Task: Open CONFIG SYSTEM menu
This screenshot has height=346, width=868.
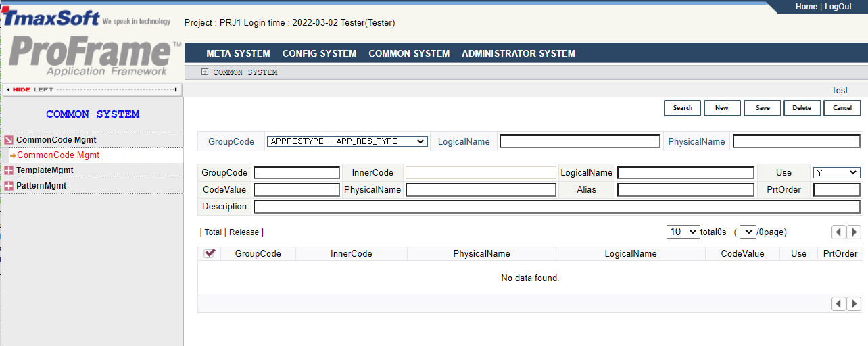Action: pos(319,53)
